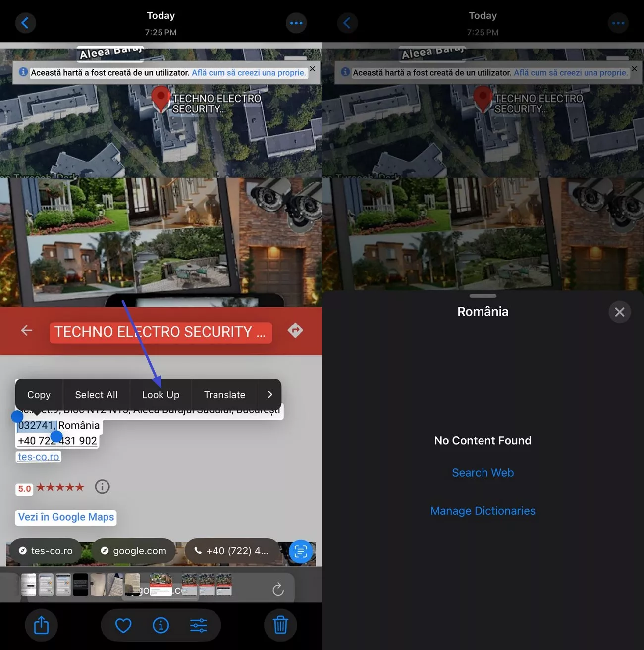Viewport: 644px width, 650px height.
Task: Expand more actions via the context menu chevron
Action: [x=269, y=394]
